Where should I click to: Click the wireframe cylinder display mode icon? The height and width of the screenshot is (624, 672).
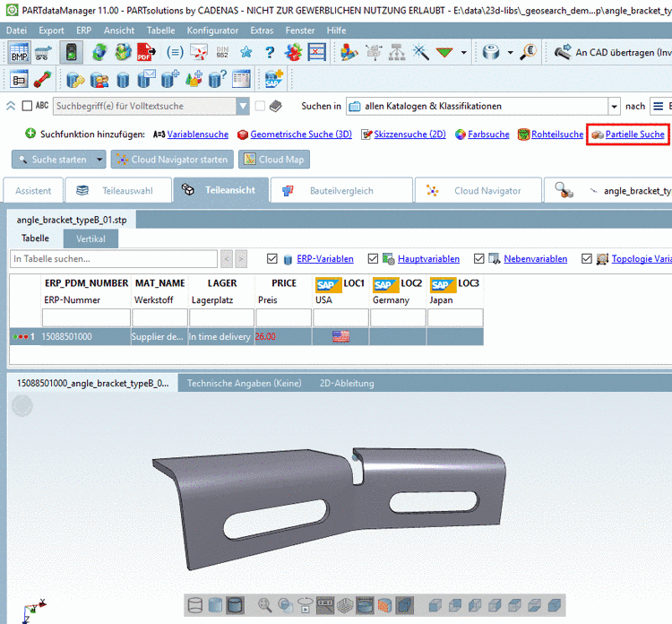point(195,605)
